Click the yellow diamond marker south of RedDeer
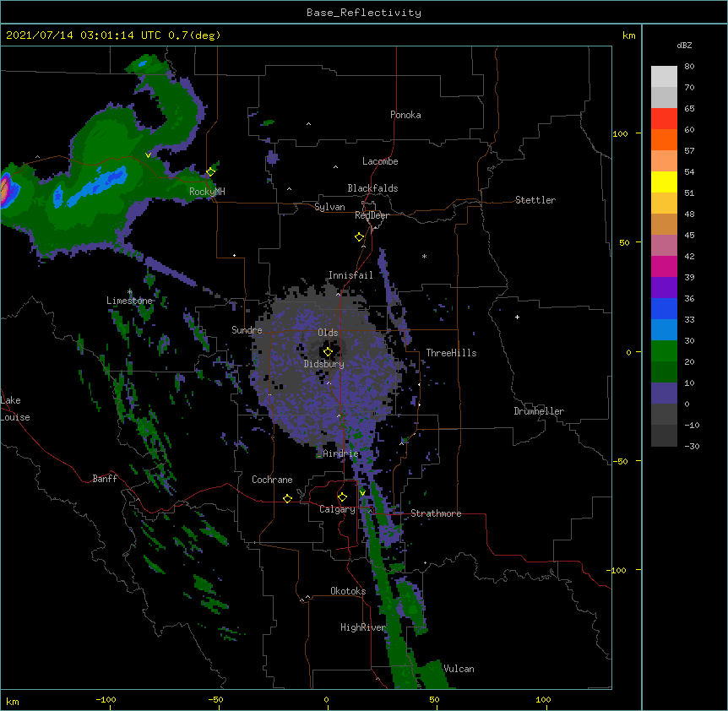The image size is (728, 711). pos(360,237)
